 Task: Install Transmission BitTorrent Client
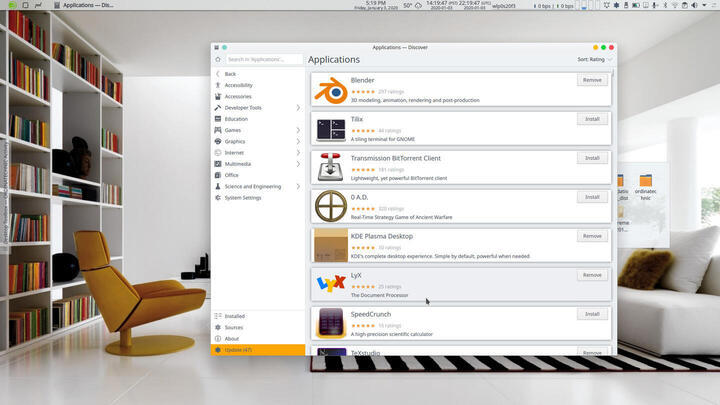tap(592, 158)
